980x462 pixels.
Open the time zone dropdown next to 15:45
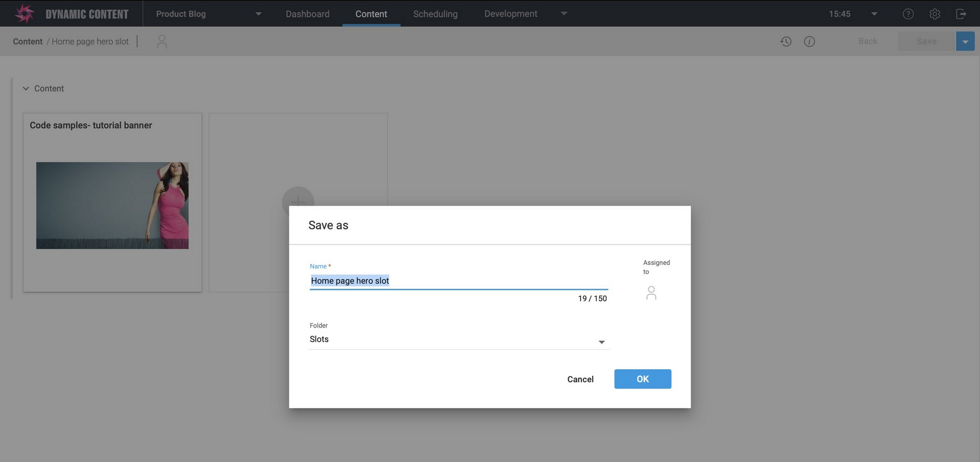tap(874, 14)
